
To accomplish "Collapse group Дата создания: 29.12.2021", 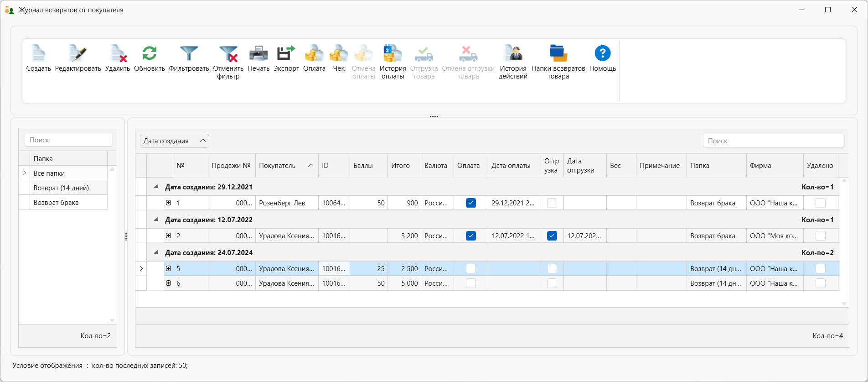I will coord(156,187).
